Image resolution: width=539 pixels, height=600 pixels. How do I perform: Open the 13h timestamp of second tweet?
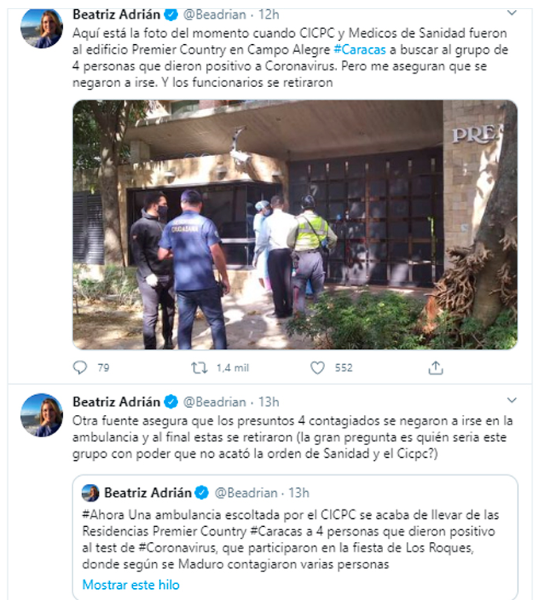coord(269,402)
